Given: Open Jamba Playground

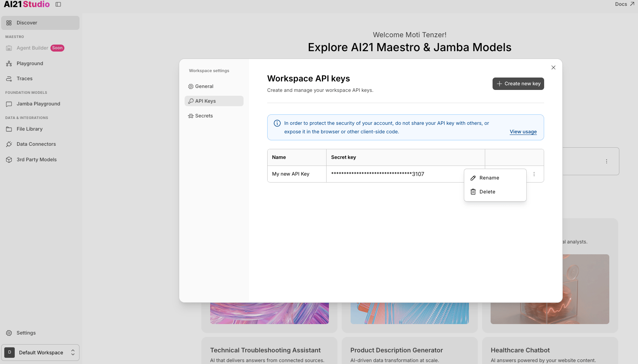Looking at the screenshot, I should coord(40,104).
